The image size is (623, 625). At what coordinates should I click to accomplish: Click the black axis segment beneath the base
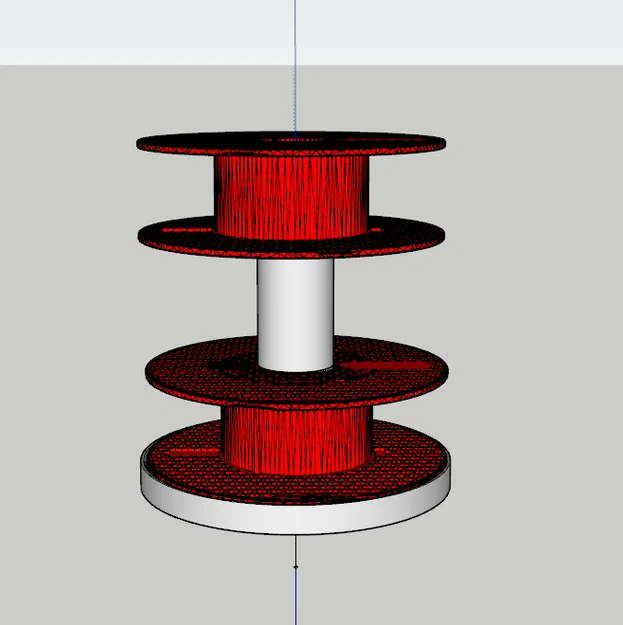[x=296, y=549]
